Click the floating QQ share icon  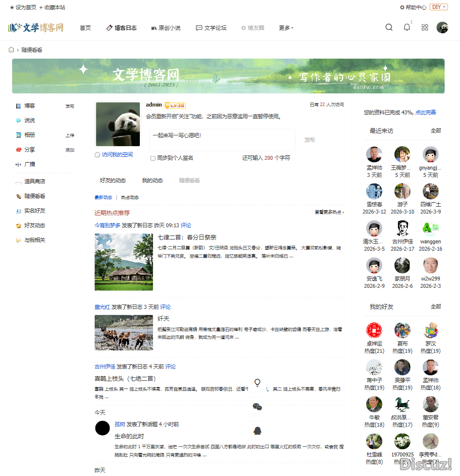(x=258, y=431)
